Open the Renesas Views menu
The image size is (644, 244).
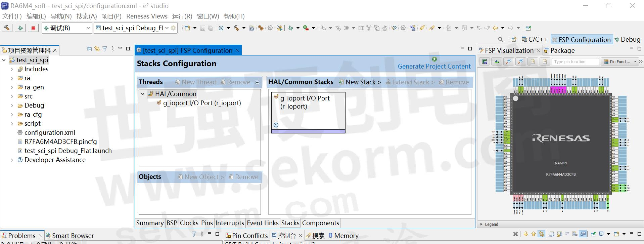pyautogui.click(x=147, y=16)
